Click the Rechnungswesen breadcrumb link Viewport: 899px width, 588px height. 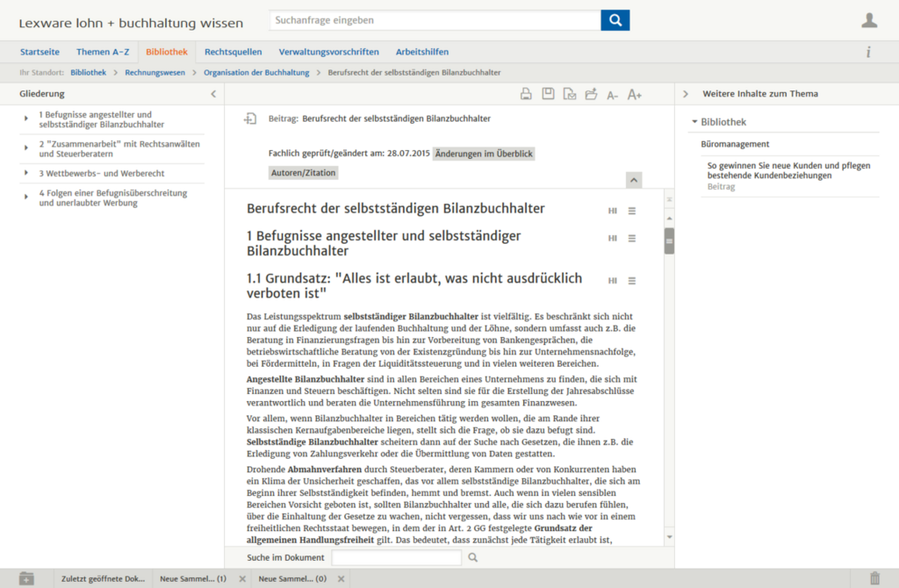[x=155, y=73]
